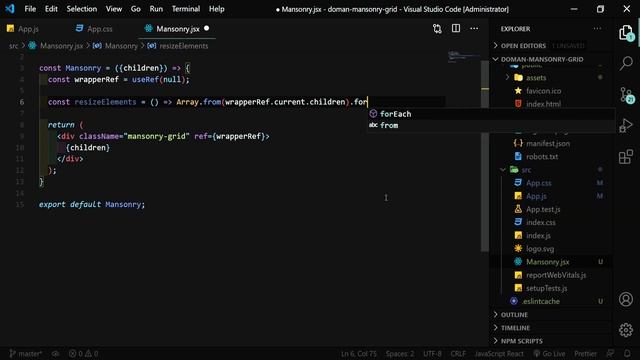The height and width of the screenshot is (360, 640).
Task: Open reportWebVitals.js in Explorer
Action: (x=556, y=275)
